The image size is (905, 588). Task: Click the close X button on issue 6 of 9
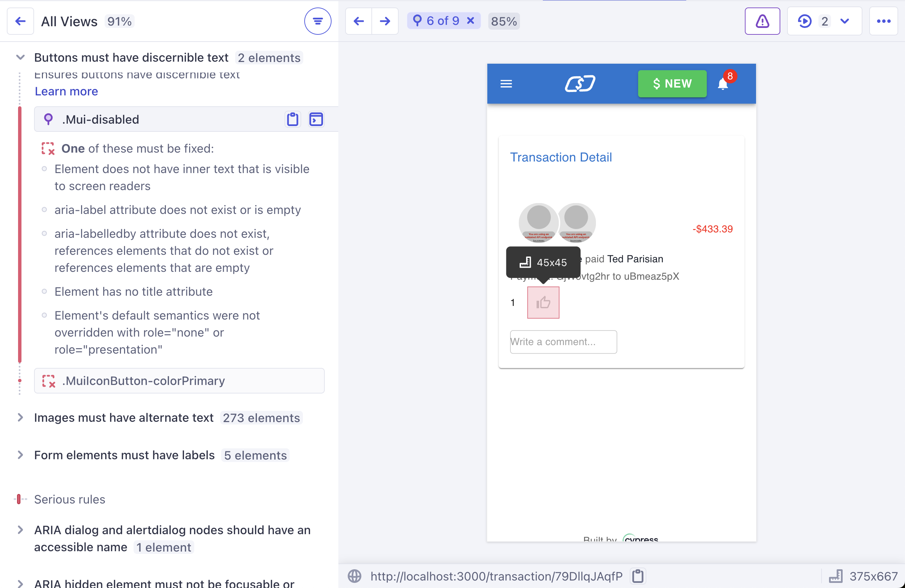click(x=471, y=21)
